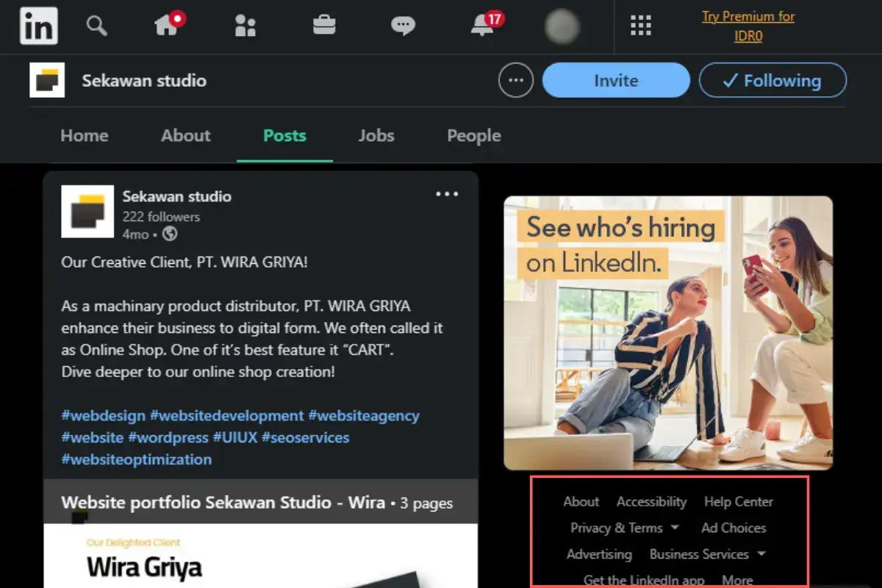Open Wira Griya document preview page
The image size is (882, 588).
tap(260, 556)
